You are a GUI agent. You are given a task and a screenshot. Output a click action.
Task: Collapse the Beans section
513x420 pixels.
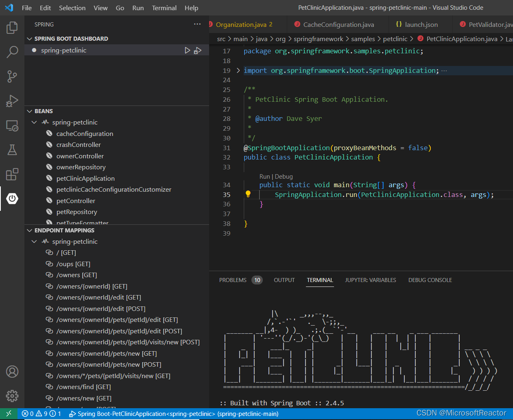click(29, 111)
